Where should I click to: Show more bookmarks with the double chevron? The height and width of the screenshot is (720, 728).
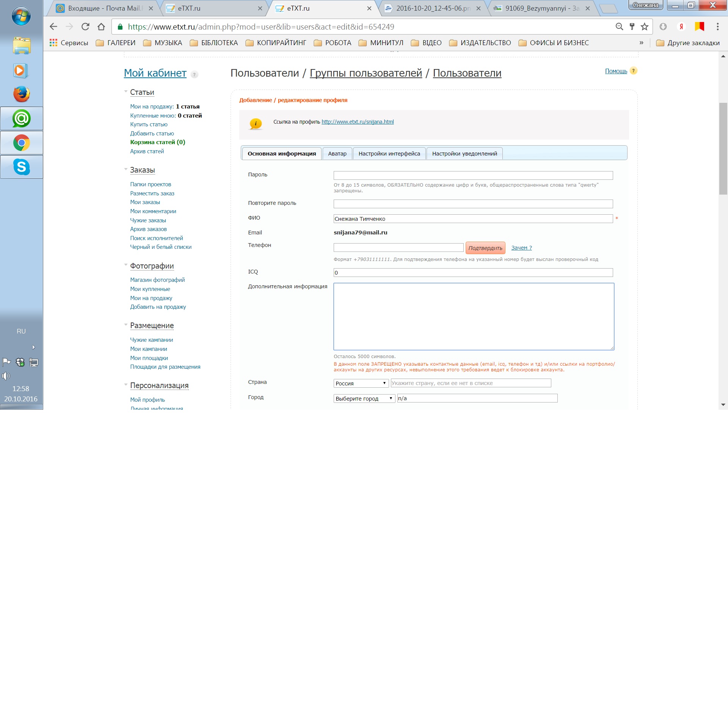click(641, 43)
